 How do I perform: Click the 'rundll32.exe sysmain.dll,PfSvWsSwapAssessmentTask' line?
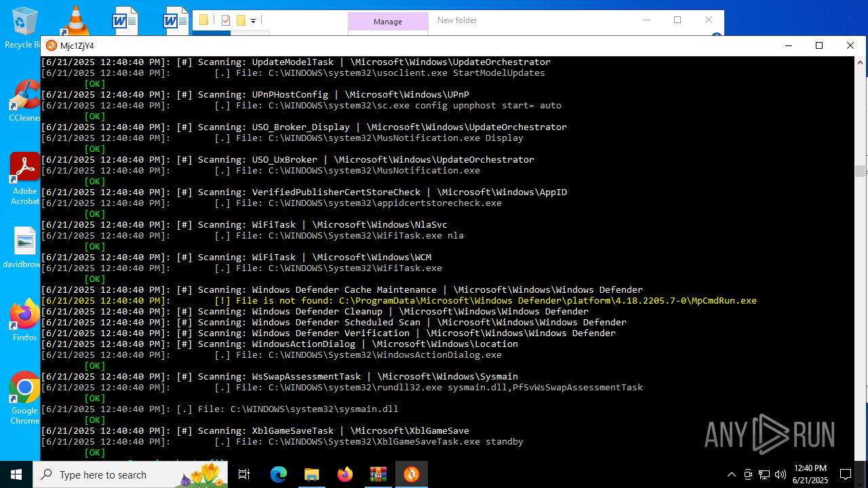pyautogui.click(x=342, y=387)
